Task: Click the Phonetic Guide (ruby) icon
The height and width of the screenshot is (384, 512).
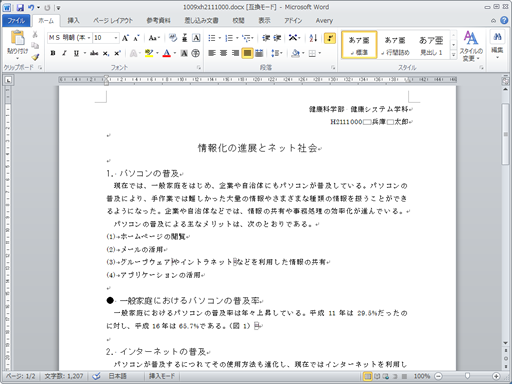Action: (x=184, y=38)
